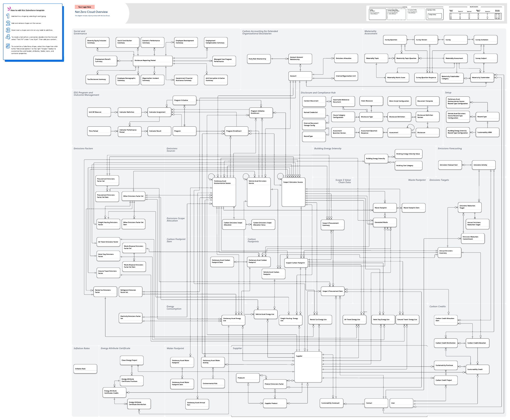Click the Inflation Rate entity
The height and width of the screenshot is (420, 510).
85,369
